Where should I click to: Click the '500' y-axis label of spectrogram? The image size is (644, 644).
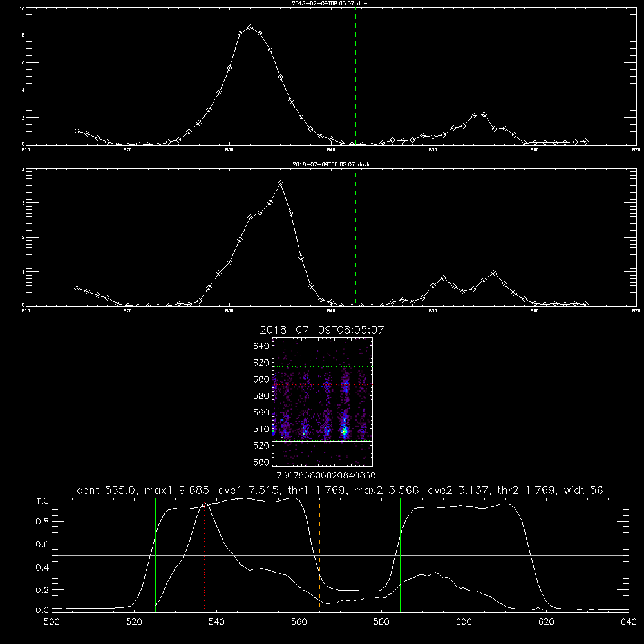point(261,462)
